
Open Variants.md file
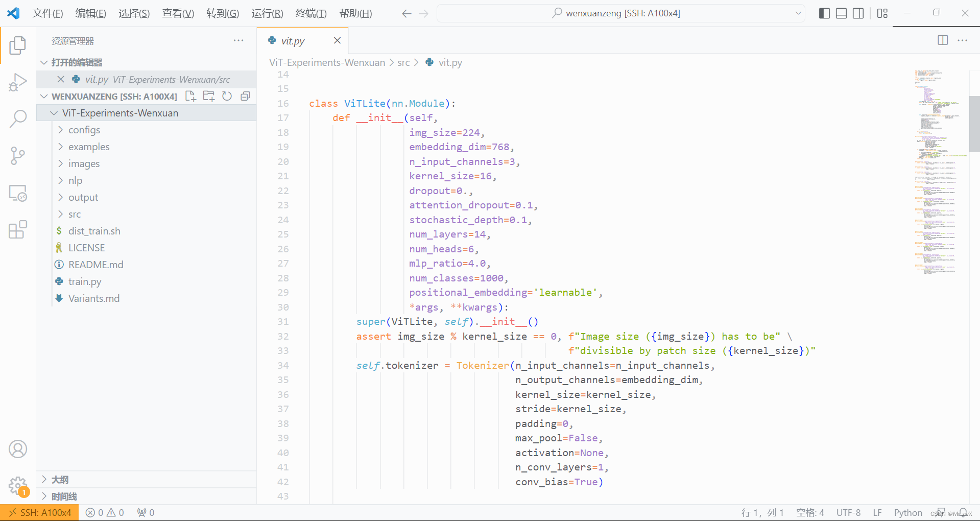[94, 298]
